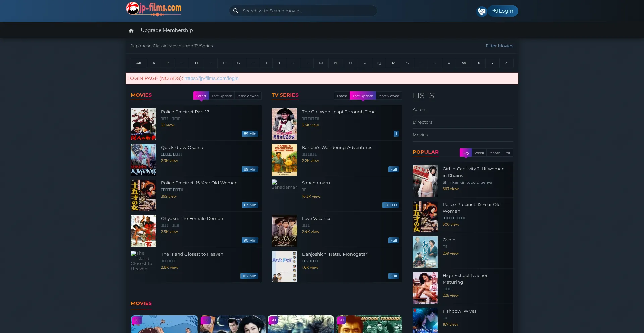
Task: Switch Popular list to Month
Action: click(495, 153)
